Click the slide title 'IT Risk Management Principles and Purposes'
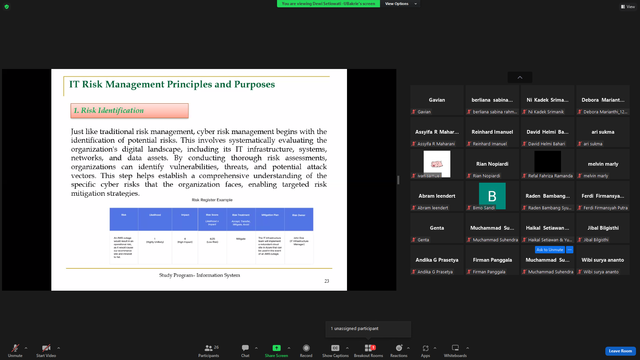This screenshot has width=640, height=360. click(x=172, y=84)
